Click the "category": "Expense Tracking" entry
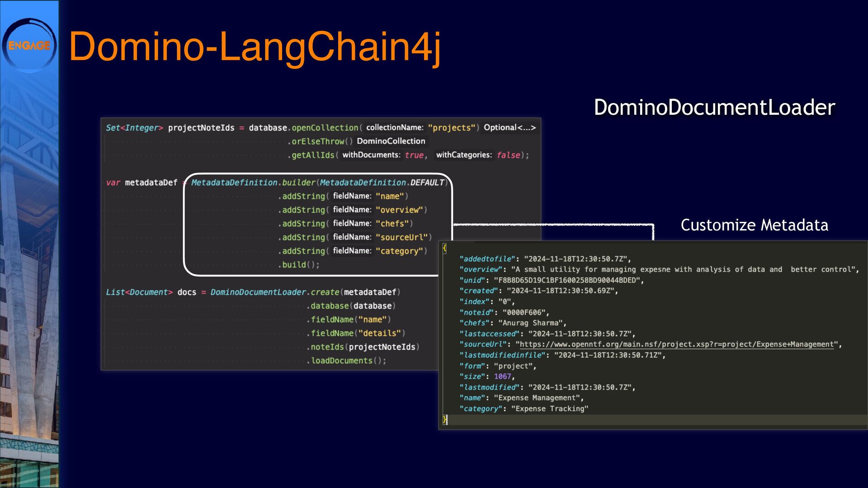The height and width of the screenshot is (488, 868). coord(524,409)
